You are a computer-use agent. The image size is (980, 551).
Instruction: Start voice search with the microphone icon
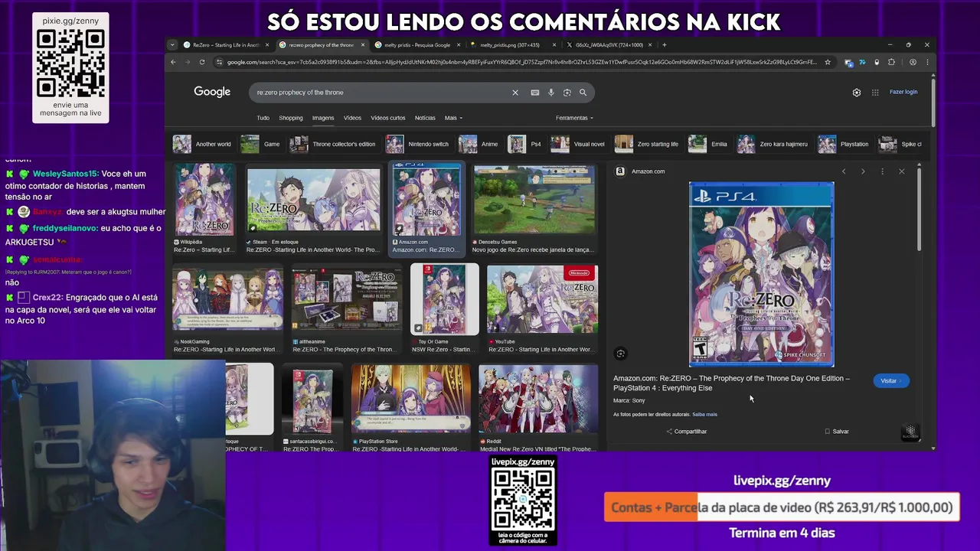(550, 93)
